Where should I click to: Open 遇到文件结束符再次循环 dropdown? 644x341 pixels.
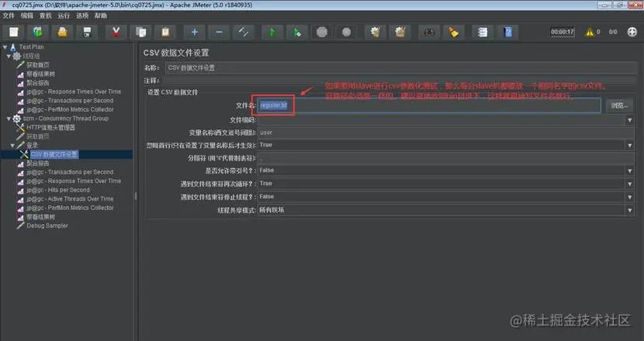(x=629, y=184)
